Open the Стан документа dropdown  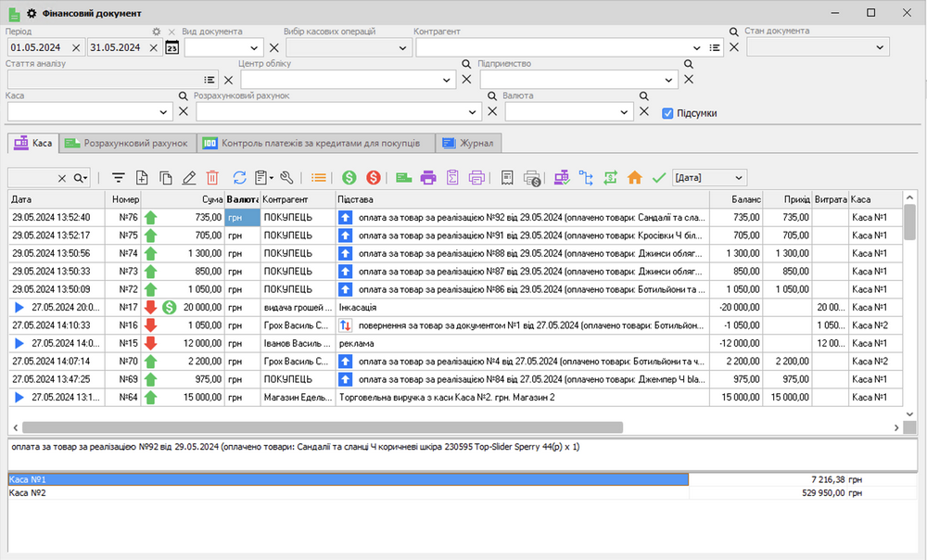(879, 46)
